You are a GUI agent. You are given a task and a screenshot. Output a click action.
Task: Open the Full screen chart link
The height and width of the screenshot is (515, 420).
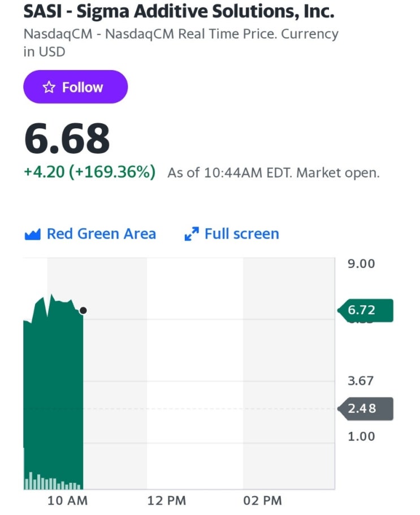241,234
